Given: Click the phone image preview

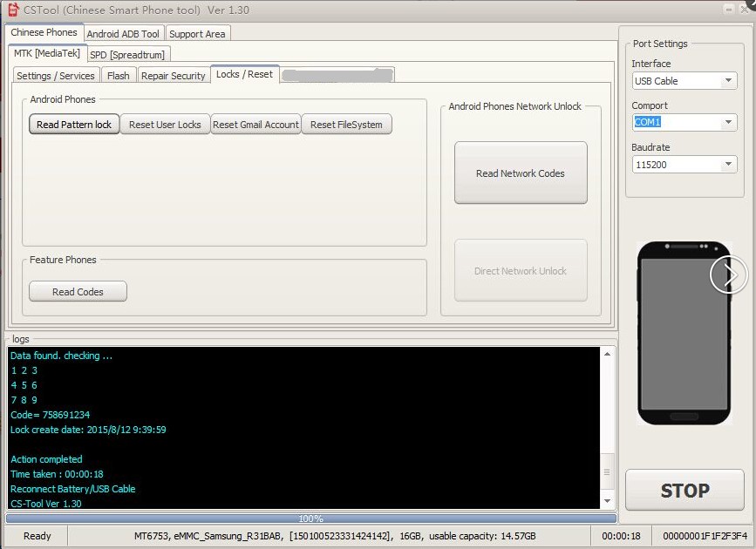Looking at the screenshot, I should coord(684,333).
